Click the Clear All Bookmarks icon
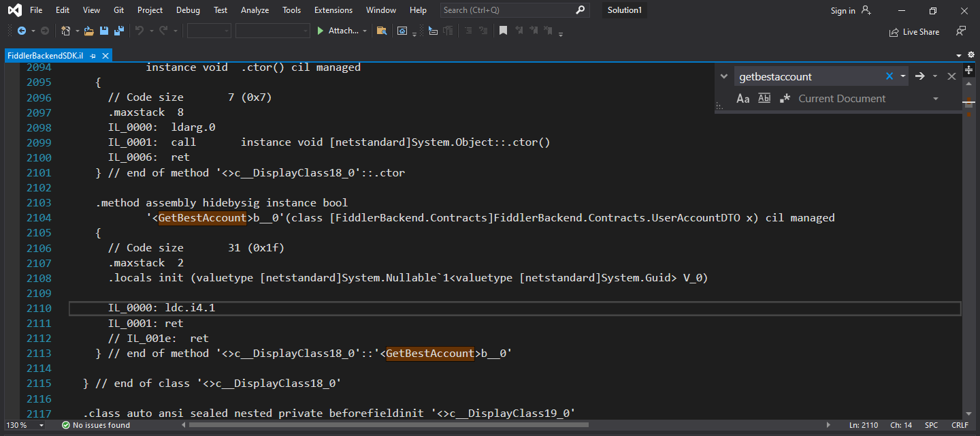 tap(549, 31)
